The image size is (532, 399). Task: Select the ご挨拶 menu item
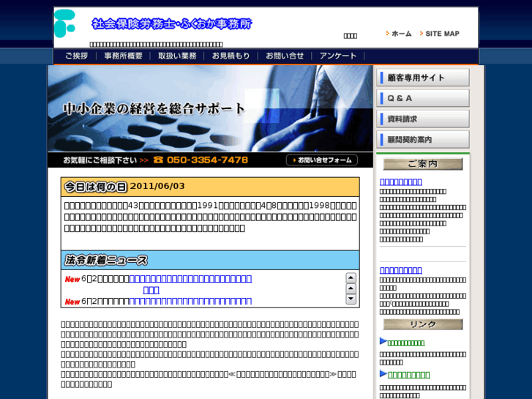pos(77,56)
